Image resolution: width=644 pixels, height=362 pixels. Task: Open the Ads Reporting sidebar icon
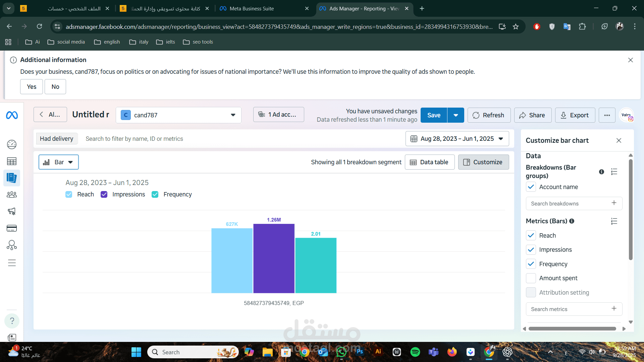pos(12,178)
